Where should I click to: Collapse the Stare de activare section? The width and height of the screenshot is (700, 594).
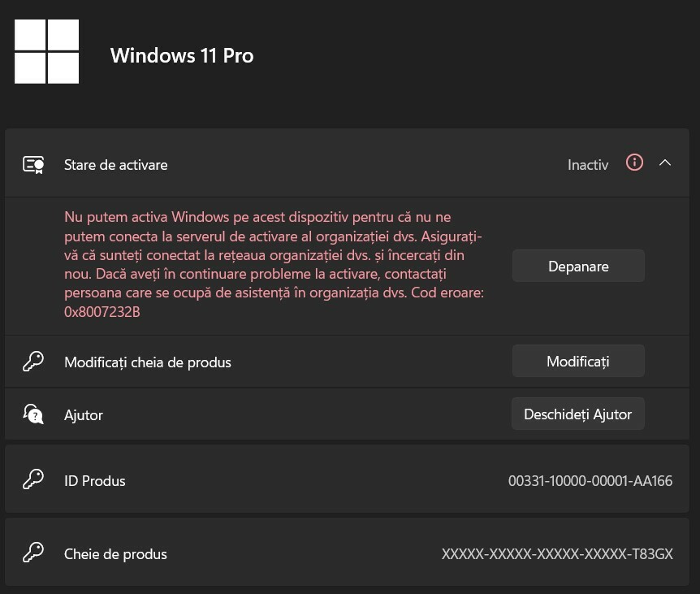(665, 163)
